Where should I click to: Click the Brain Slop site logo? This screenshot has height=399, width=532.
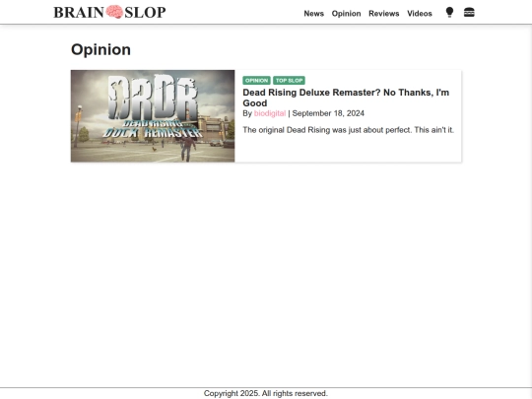click(109, 12)
